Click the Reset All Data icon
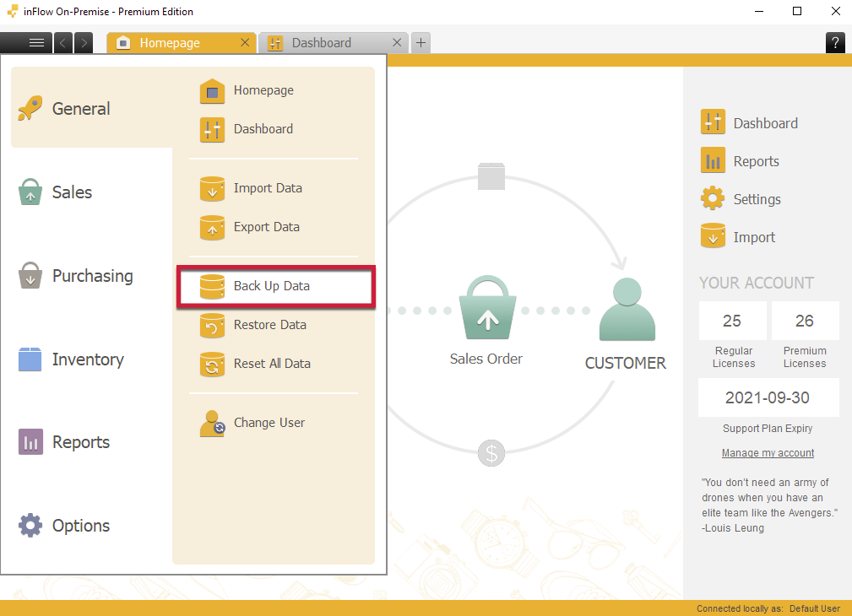852x616 pixels. pyautogui.click(x=212, y=365)
